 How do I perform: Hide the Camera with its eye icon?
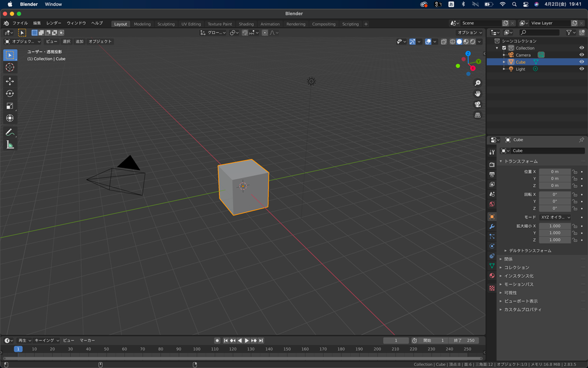[x=582, y=55]
